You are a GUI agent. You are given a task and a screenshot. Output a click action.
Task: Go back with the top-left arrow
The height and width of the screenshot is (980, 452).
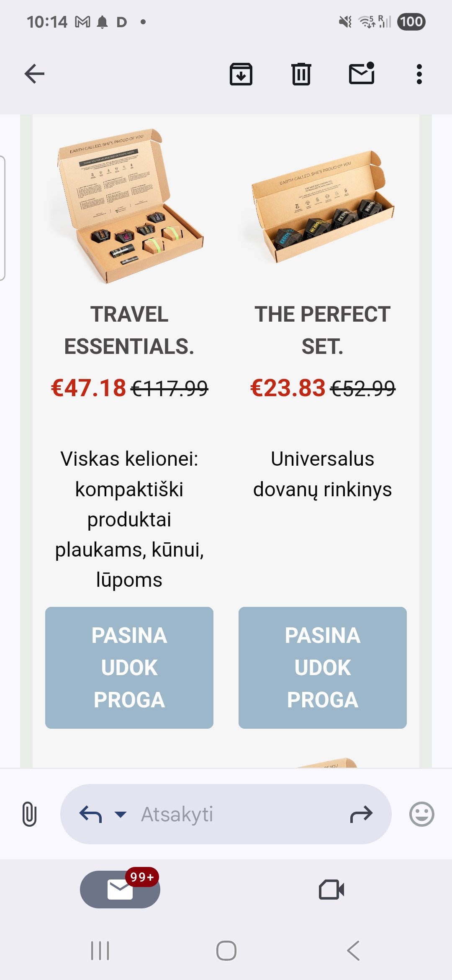point(34,74)
